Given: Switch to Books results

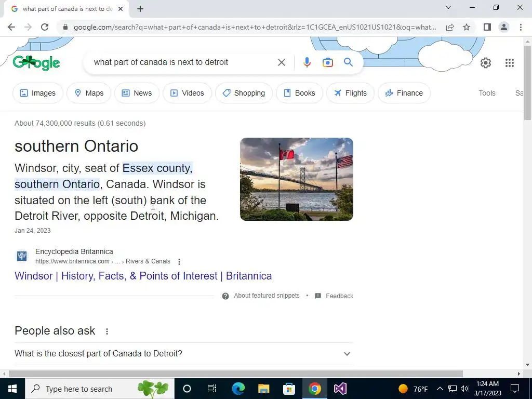Looking at the screenshot, I should [x=300, y=93].
